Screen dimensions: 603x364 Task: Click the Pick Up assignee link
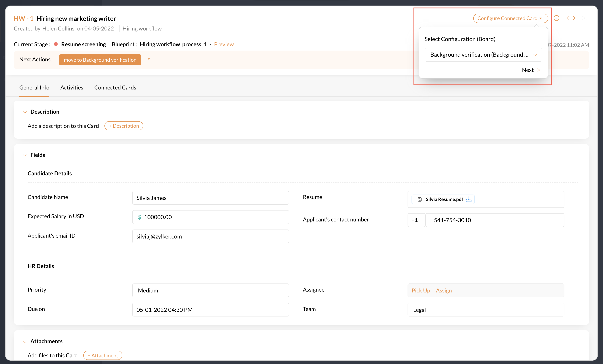click(x=420, y=290)
